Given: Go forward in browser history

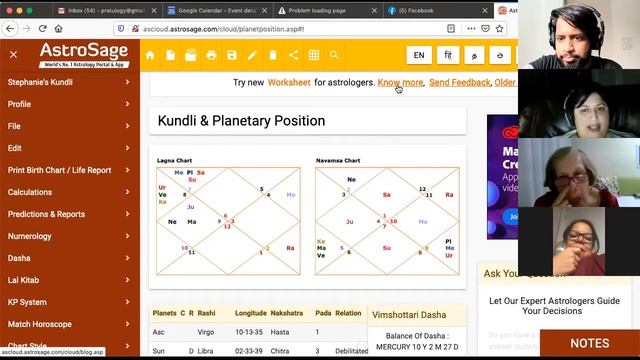Looking at the screenshot, I should click(27, 29).
